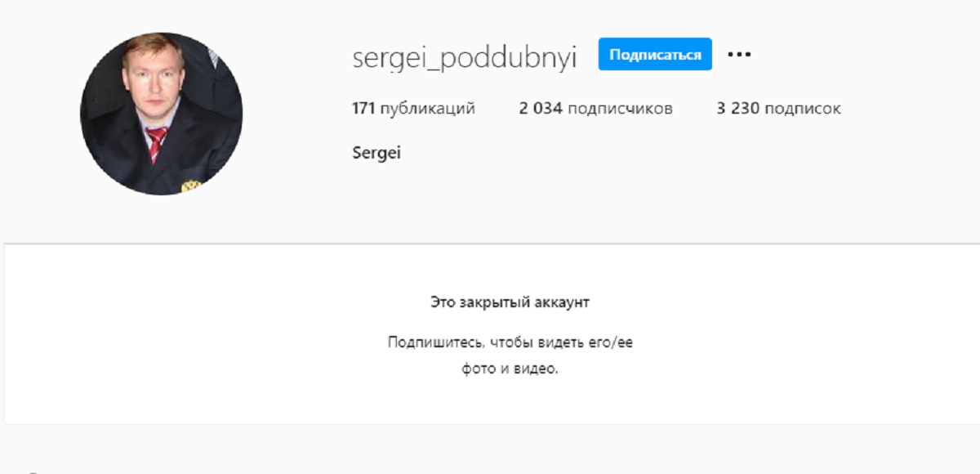This screenshot has width=980, height=474.
Task: Click the 'фото и видео.' text line
Action: [x=510, y=369]
